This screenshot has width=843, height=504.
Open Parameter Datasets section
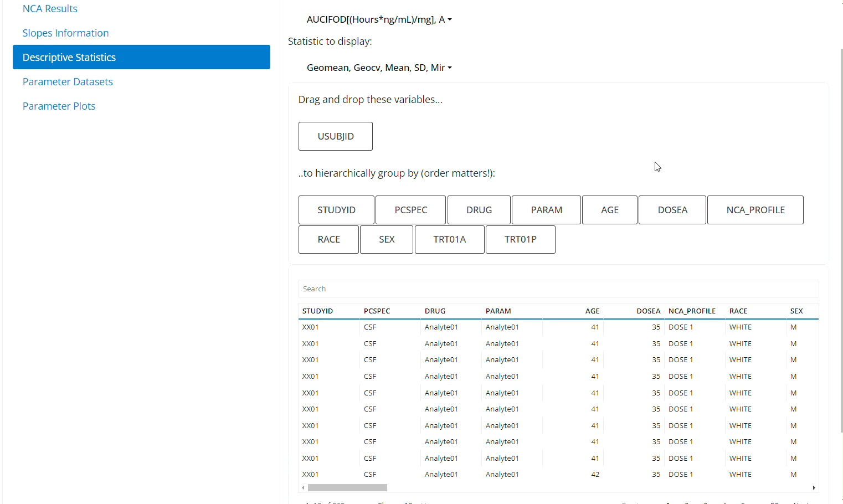[x=68, y=82]
